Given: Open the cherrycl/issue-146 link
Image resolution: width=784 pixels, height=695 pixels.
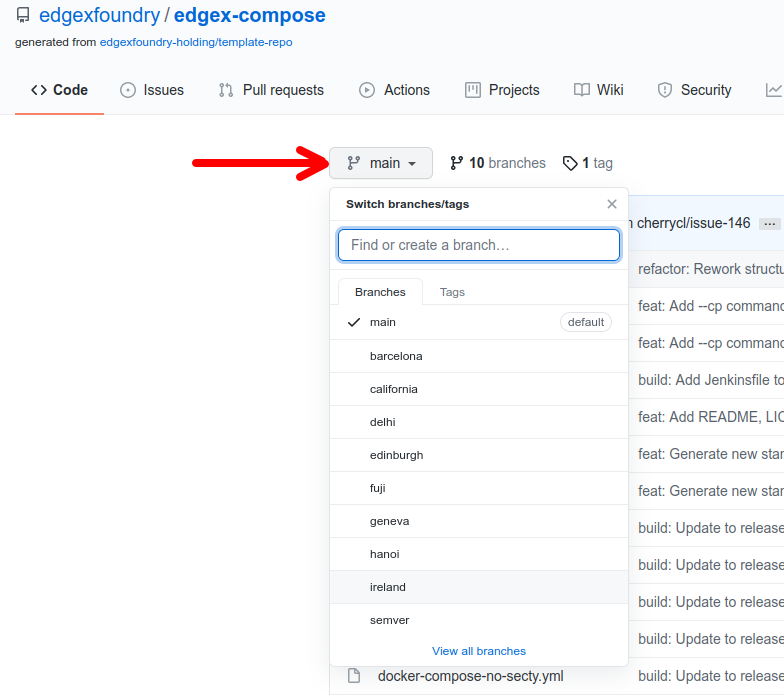Looking at the screenshot, I should [694, 223].
